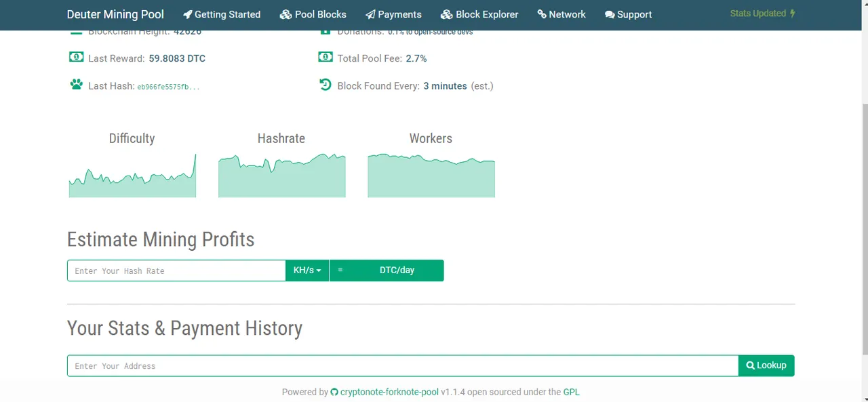Viewport: 868px width, 402px height.
Task: Open the last hash eb966fe5575fb link
Action: (x=168, y=87)
